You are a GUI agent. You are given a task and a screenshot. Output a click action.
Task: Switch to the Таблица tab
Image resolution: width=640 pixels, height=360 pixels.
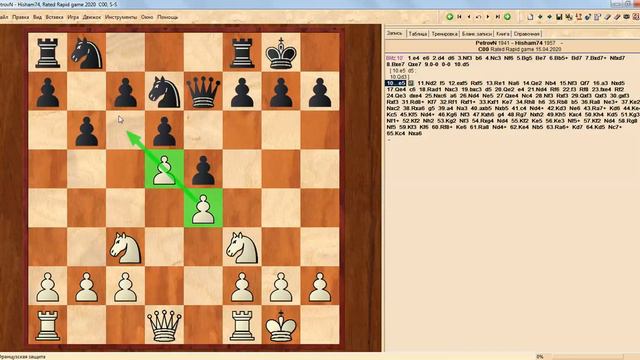click(418, 34)
